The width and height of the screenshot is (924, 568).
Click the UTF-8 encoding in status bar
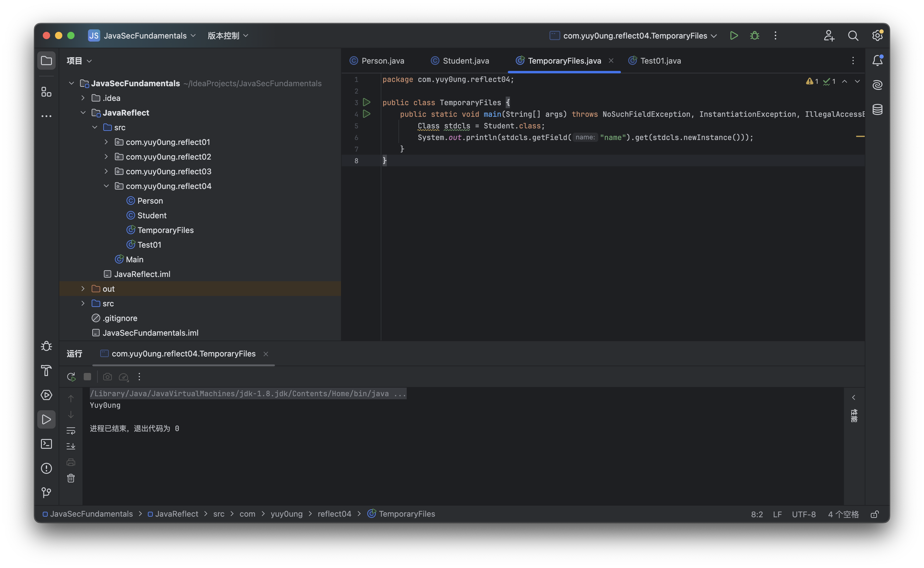pos(804,514)
